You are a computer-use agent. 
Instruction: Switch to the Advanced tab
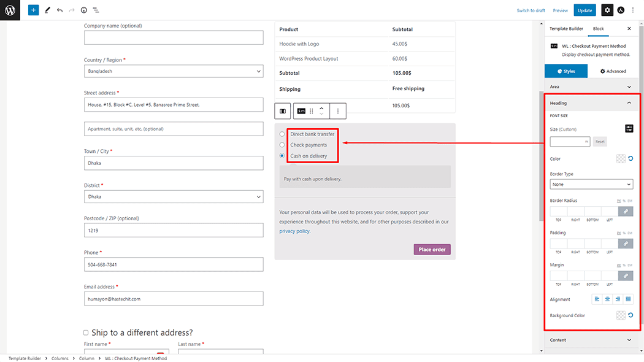coord(613,71)
